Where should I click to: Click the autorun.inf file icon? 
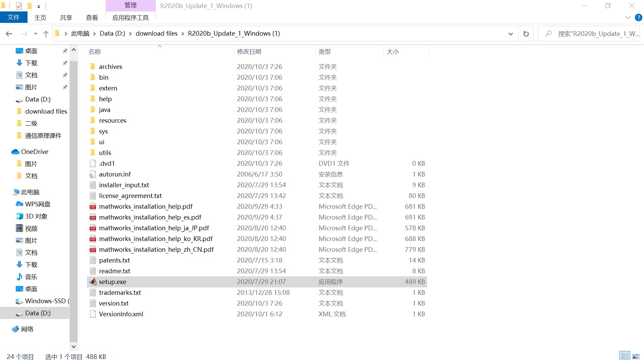[x=93, y=174]
